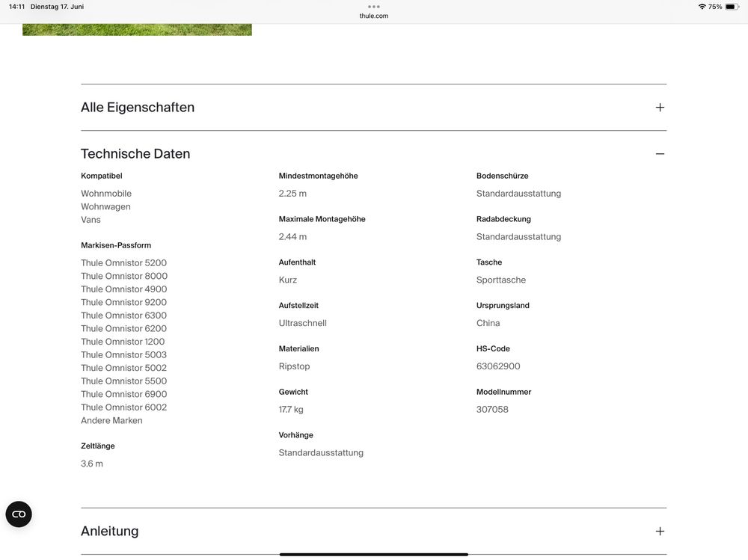Viewport: 748px width, 560px height.
Task: Click the Maximale Montagehöhe label
Action: pos(322,219)
